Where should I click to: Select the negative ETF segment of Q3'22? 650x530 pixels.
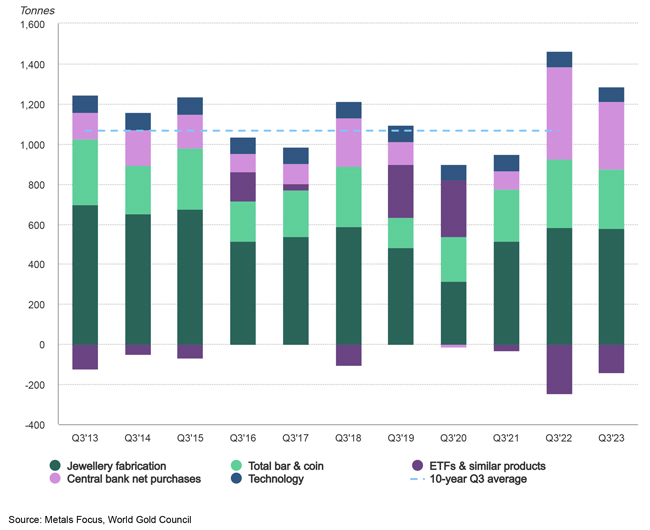tap(559, 369)
